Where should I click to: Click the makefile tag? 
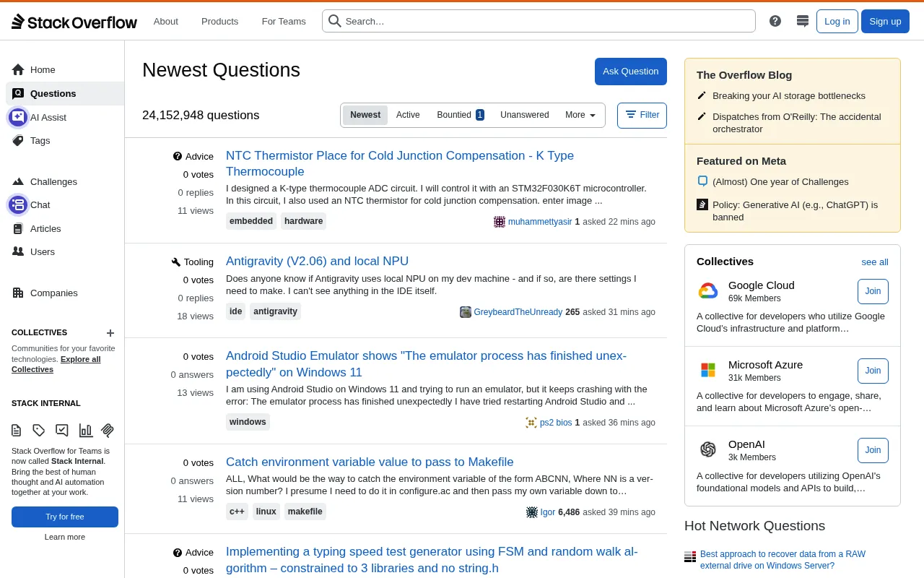point(305,512)
